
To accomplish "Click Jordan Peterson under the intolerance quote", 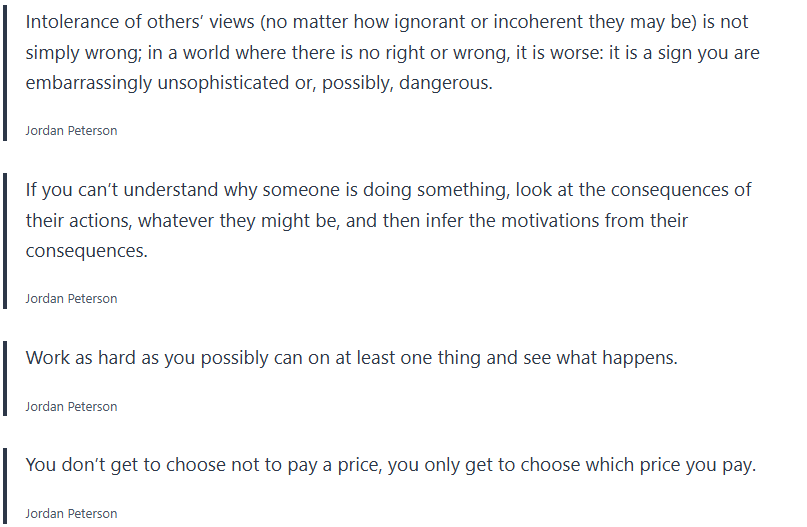I will point(71,131).
